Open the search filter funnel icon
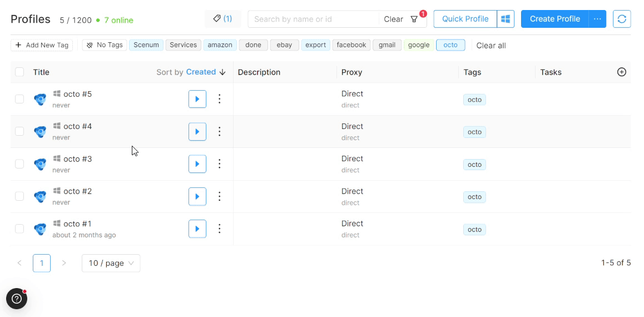Screen dimensions: 644x317 pos(414,19)
